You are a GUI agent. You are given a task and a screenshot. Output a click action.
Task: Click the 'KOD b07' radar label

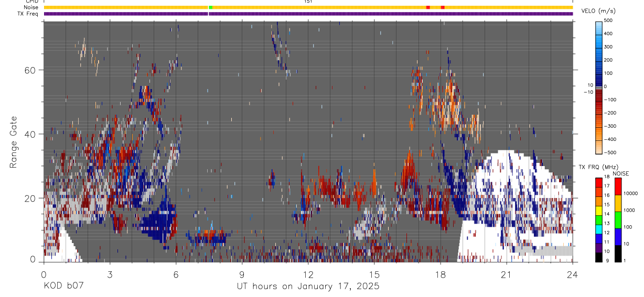point(63,287)
